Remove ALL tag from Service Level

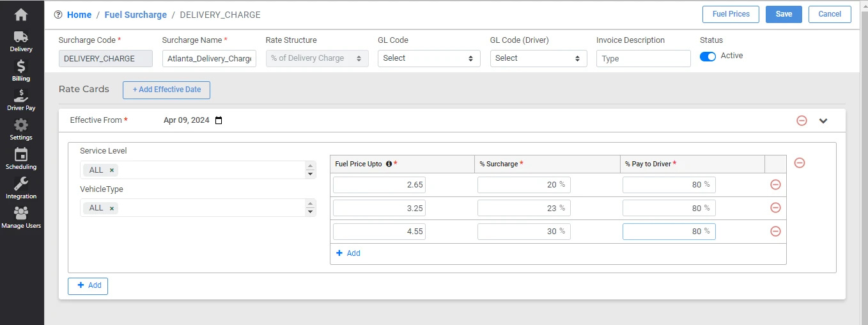pos(112,170)
